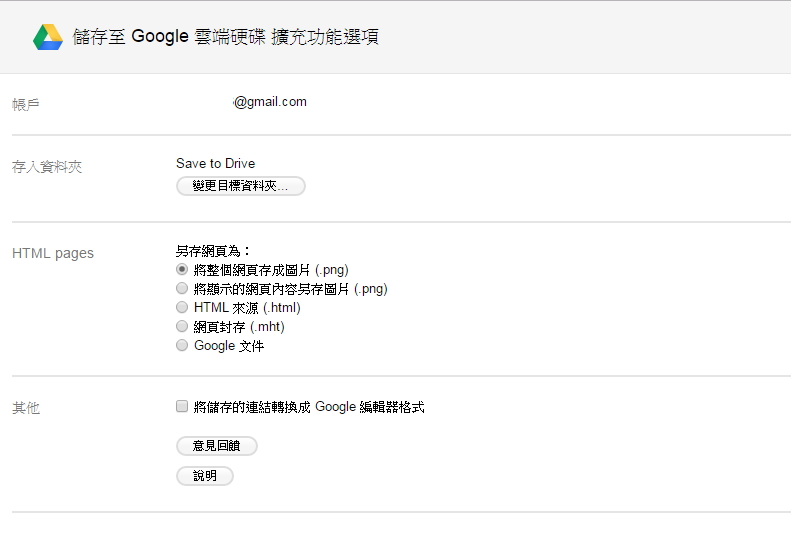791x537 pixels.
Task: Open the 說明 help button
Action: (205, 476)
